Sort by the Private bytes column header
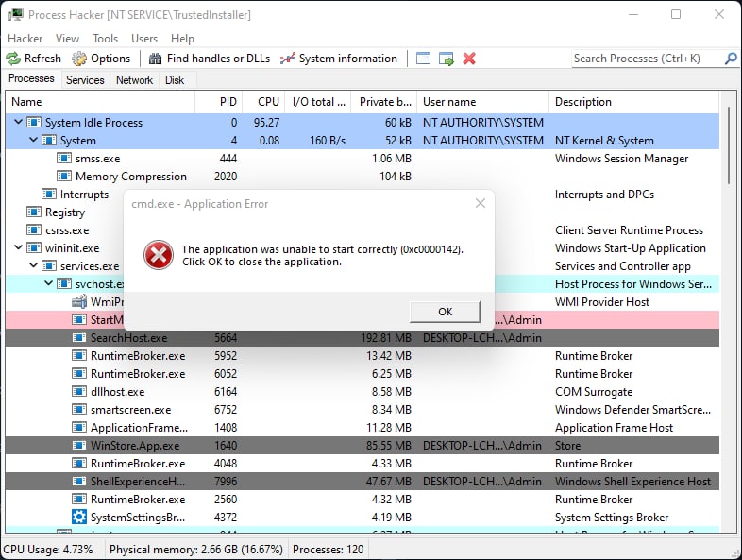Image resolution: width=742 pixels, height=560 pixels. pyautogui.click(x=384, y=102)
